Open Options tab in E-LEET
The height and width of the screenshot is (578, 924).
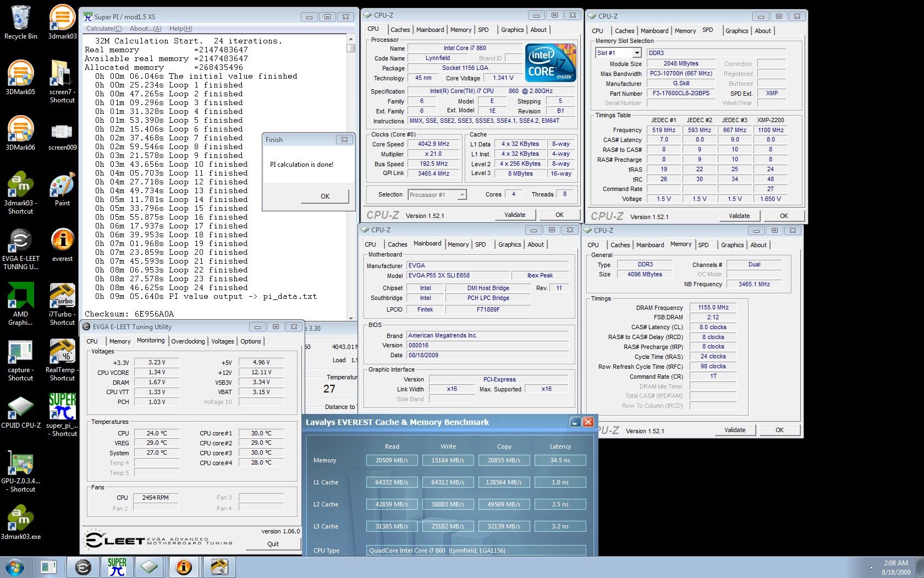coord(251,341)
